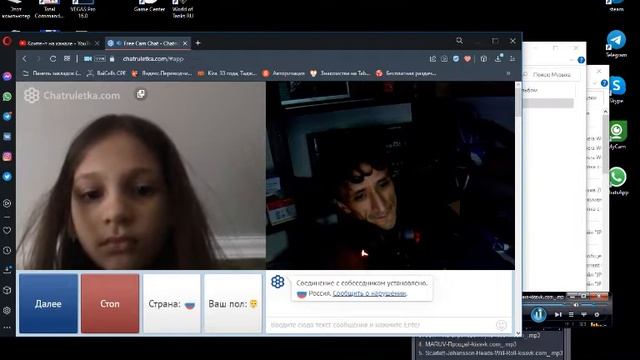Open a new browser tab
Screen dimensions: 640x360
point(198,43)
